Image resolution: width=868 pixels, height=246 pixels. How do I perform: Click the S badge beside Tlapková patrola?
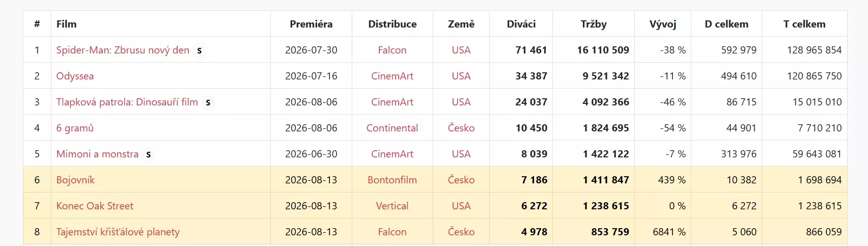pyautogui.click(x=208, y=102)
